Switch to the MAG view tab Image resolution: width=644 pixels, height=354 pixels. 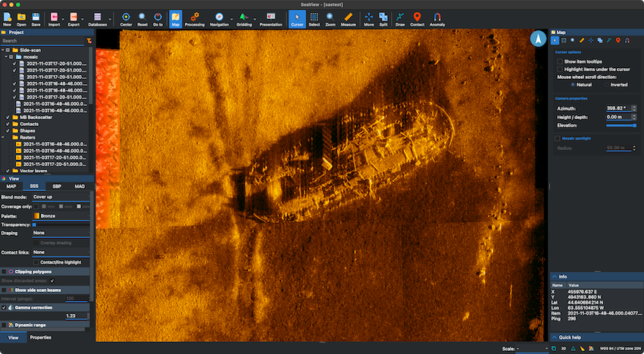[80, 186]
